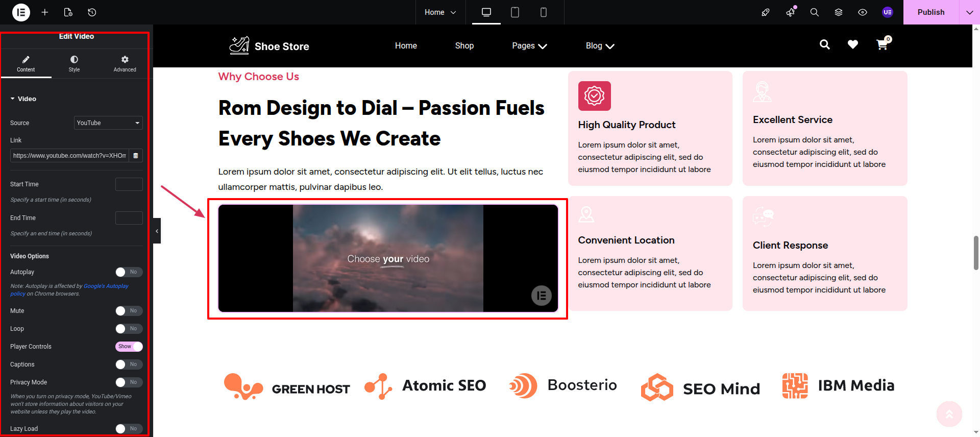Viewport: 980px width, 437px height.
Task: Open the Finder search icon in top bar
Action: click(815, 12)
